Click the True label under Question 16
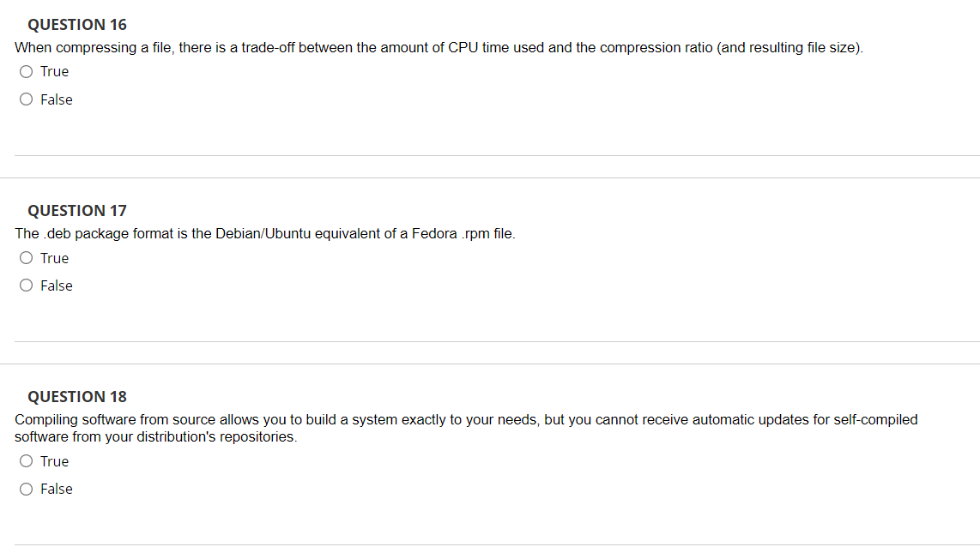The image size is (980, 547). click(55, 71)
